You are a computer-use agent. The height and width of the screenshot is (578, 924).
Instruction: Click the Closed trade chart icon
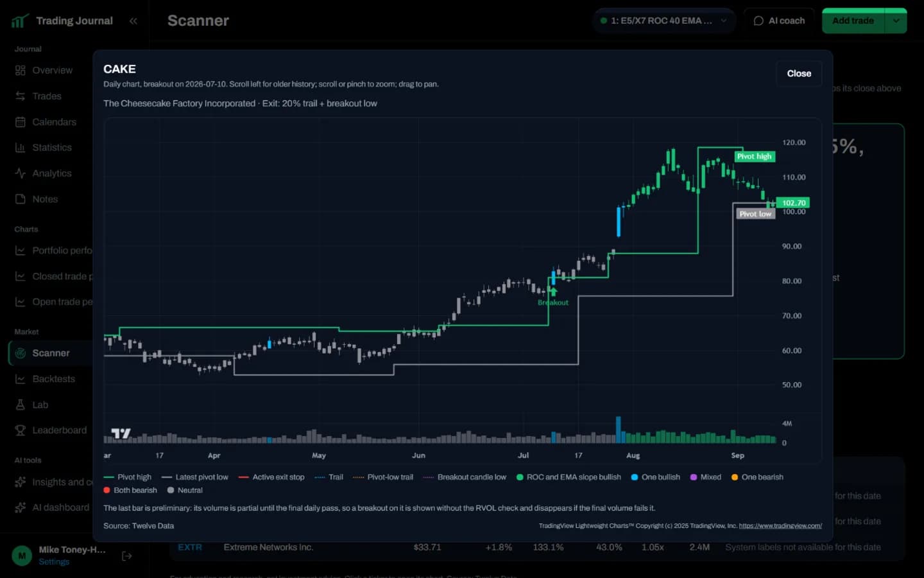[x=21, y=276]
